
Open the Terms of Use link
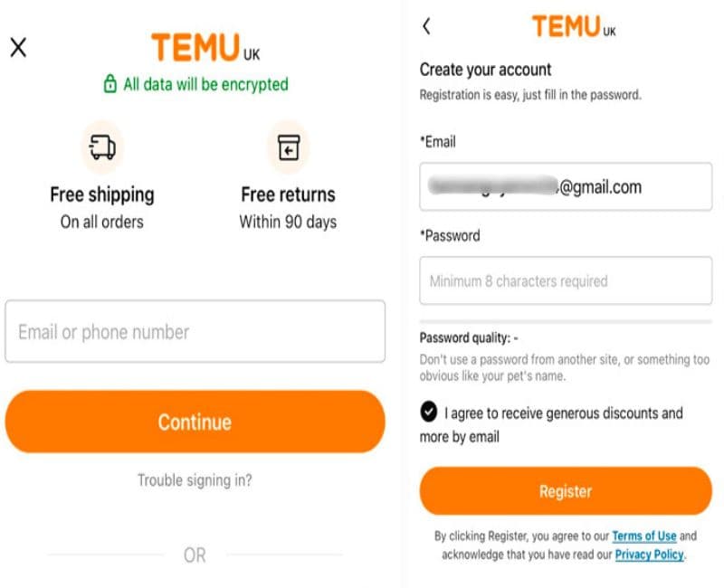point(644,536)
